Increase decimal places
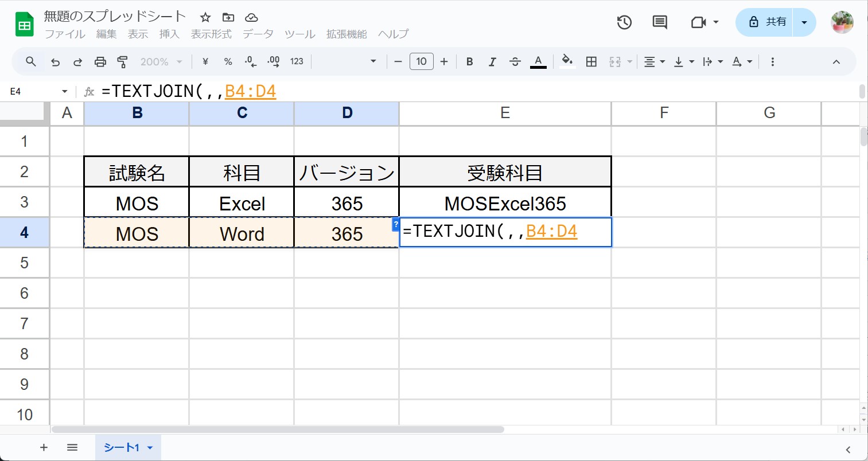The height and width of the screenshot is (461, 868). [x=273, y=61]
